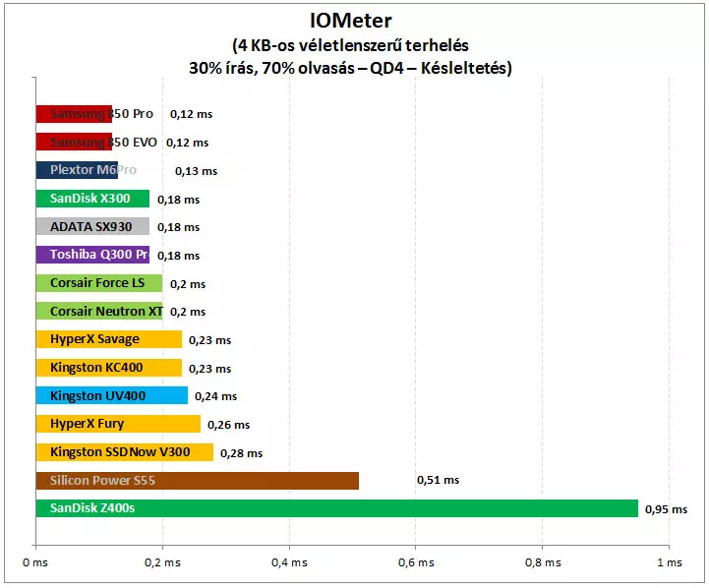Click the '0 ms' axis label
Screen dimensions: 709x588
[x=35, y=562]
